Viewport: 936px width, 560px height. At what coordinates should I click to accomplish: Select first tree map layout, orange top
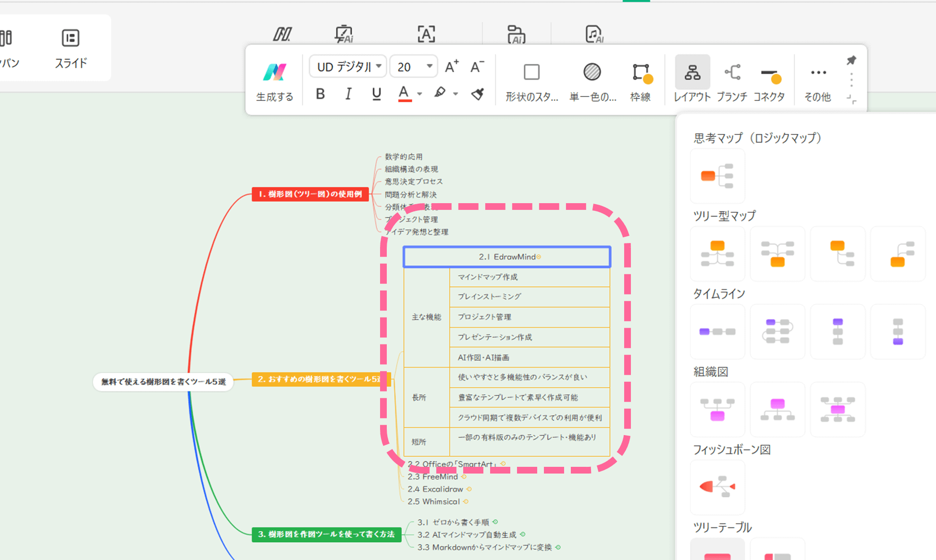717,254
